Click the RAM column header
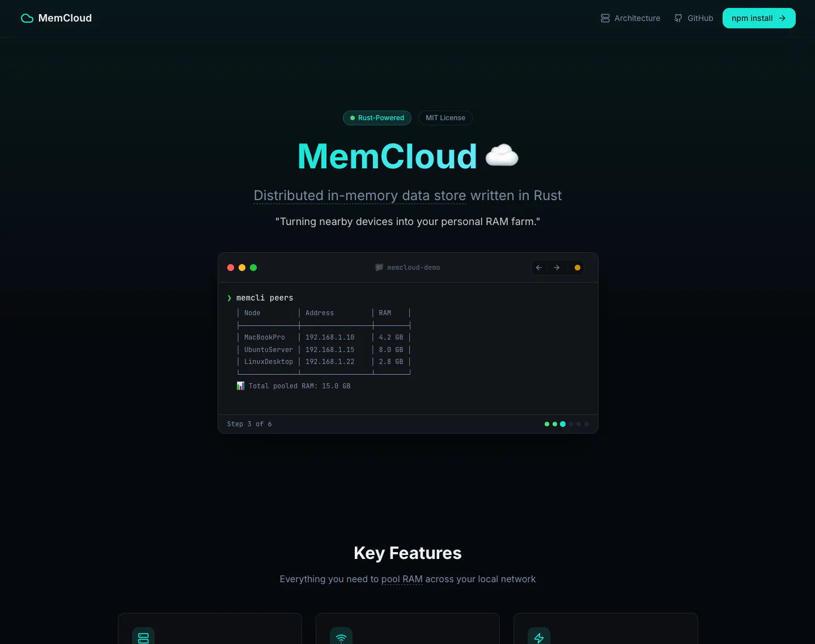This screenshot has width=815, height=644. (385, 313)
